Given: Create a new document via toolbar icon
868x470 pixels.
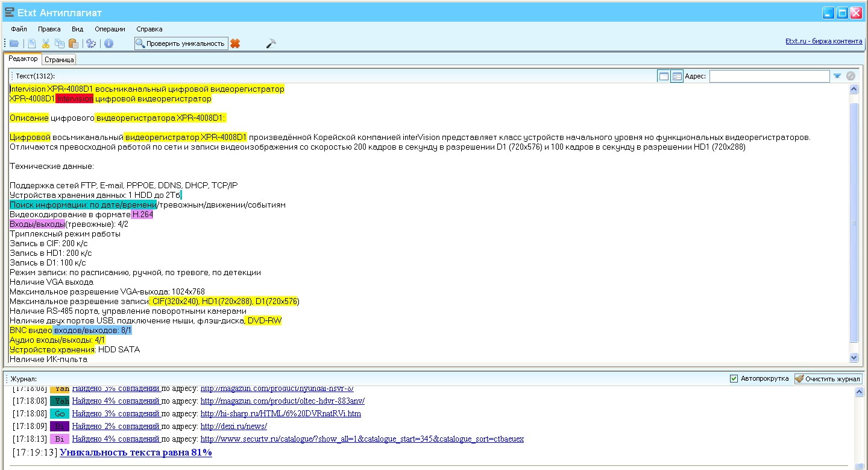Looking at the screenshot, I should click(x=32, y=43).
